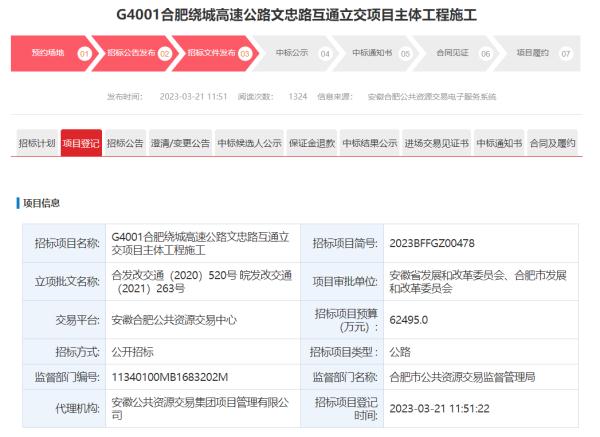Click the source 安徽合肥公共资源交易电子服务系统

432,97
